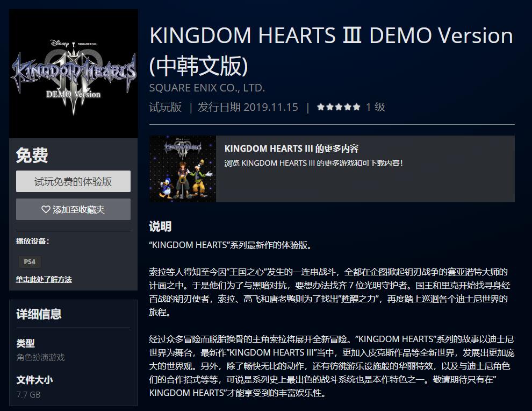The width and height of the screenshot is (532, 411).
Task: Click the 浏览 KINGDOM HEARTS III 的更多游戏 banner text
Action: [x=313, y=163]
